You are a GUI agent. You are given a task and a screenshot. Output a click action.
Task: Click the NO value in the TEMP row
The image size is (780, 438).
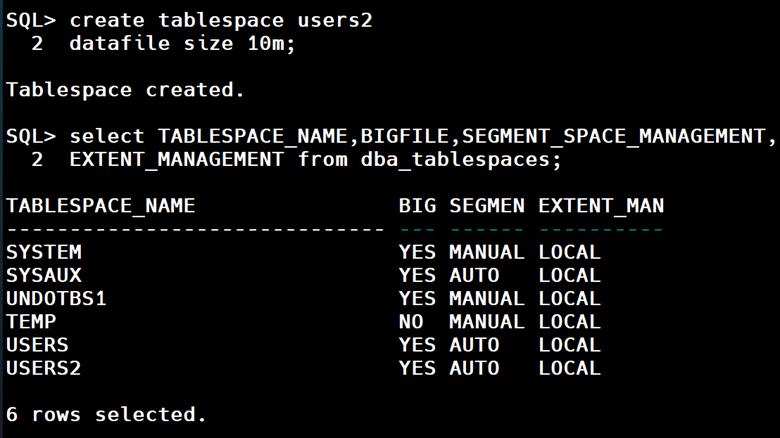point(411,322)
